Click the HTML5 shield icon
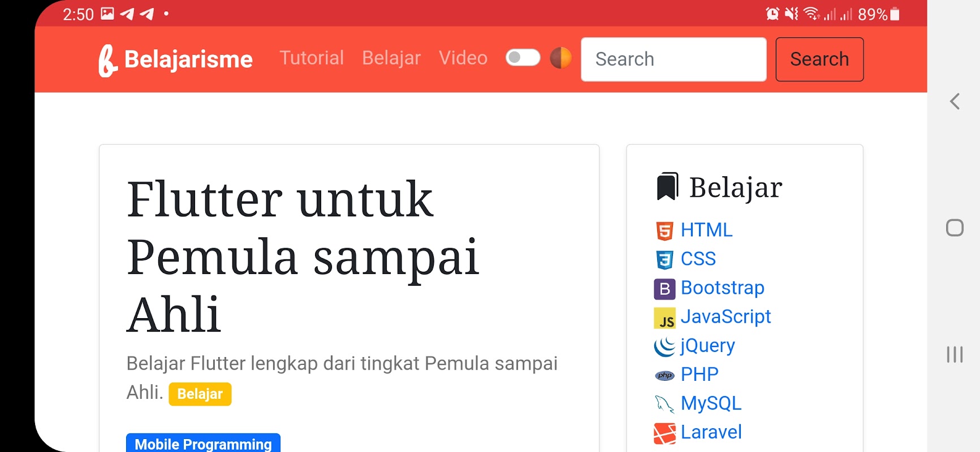Image resolution: width=980 pixels, height=452 pixels. pyautogui.click(x=664, y=231)
